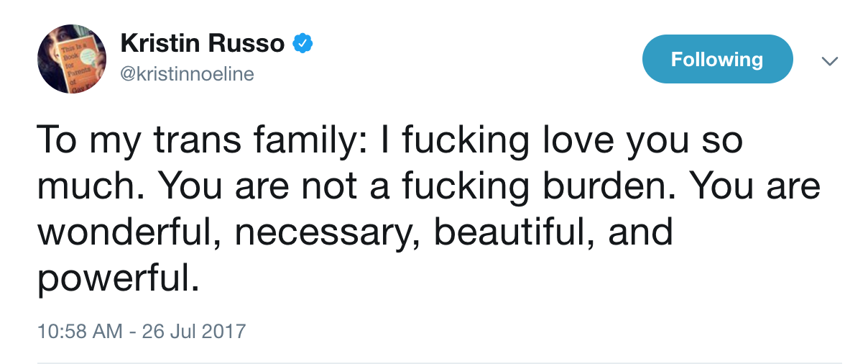
Task: Click the blue verified badge
Action: pyautogui.click(x=303, y=45)
